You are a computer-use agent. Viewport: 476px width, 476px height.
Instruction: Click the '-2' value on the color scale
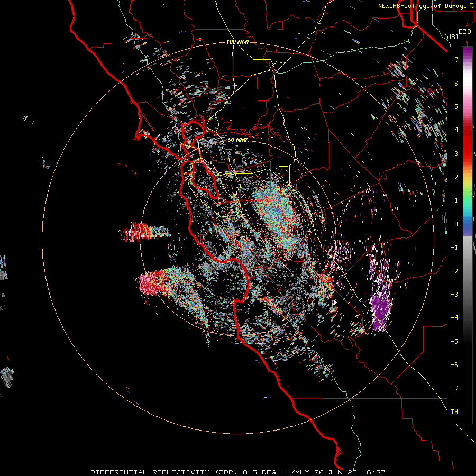coord(454,271)
